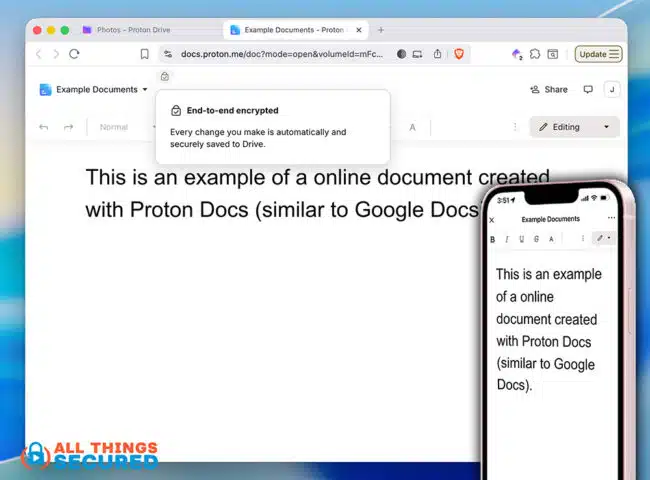Bookmark this page
This screenshot has width=650, height=480.
(x=144, y=54)
